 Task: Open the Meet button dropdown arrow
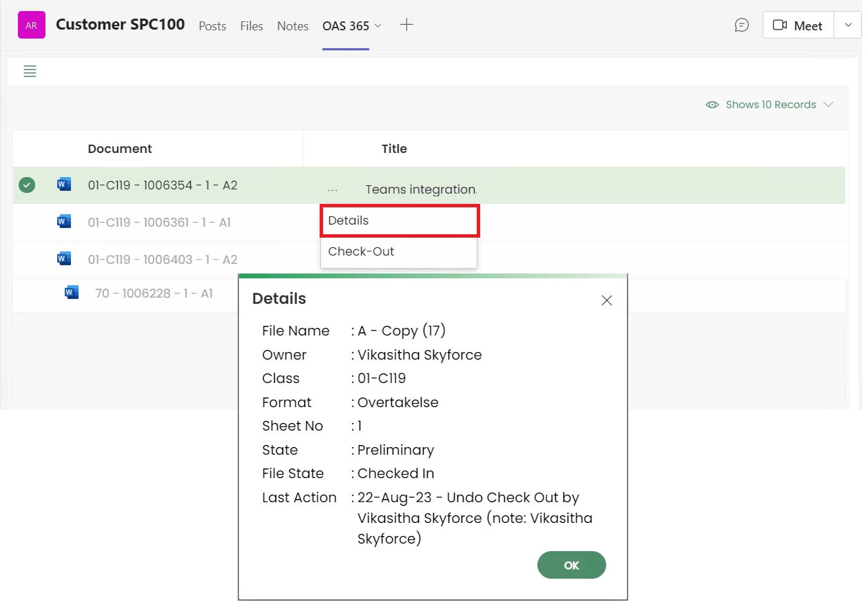tap(847, 25)
